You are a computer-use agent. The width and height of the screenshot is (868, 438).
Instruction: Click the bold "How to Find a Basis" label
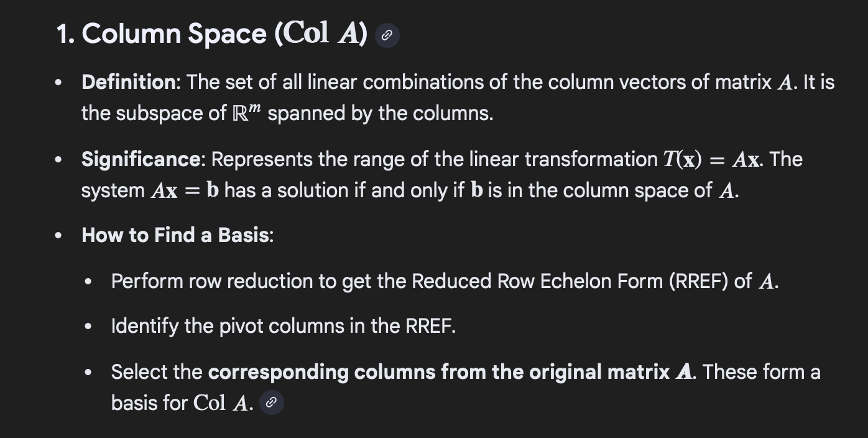176,235
